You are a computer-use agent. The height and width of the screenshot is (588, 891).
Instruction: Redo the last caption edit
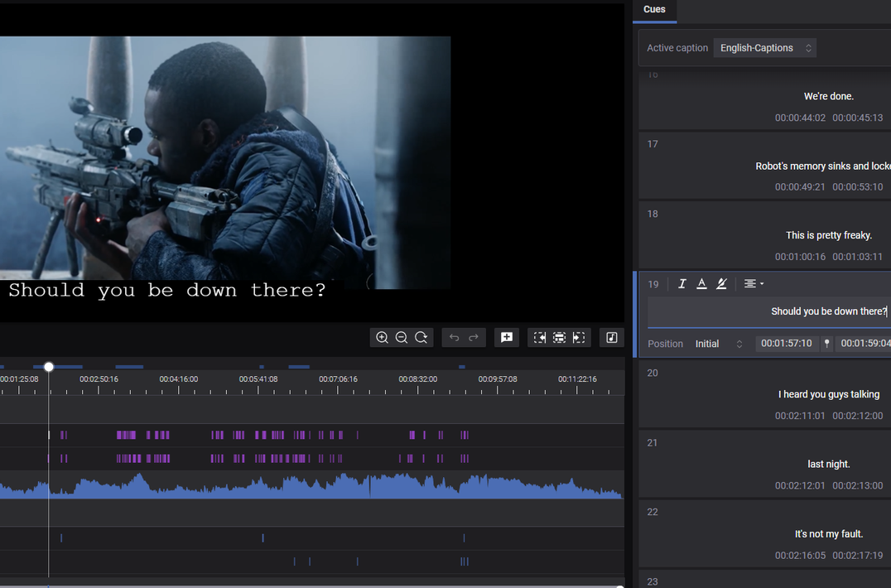474,337
